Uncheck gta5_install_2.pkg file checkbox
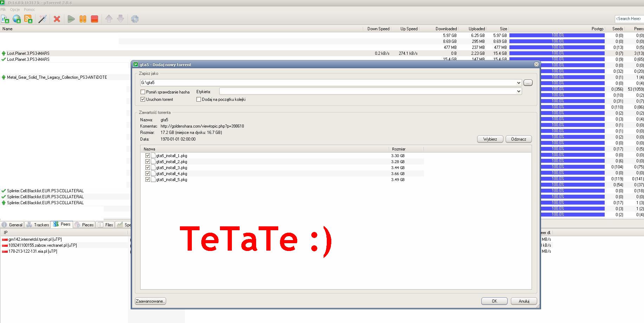This screenshot has width=644, height=323. [148, 162]
